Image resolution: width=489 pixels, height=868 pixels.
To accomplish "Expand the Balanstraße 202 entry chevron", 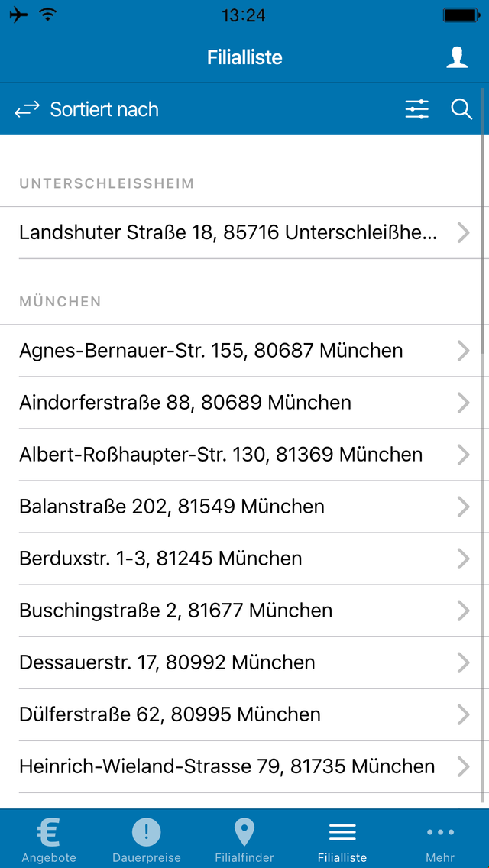I will 464,507.
